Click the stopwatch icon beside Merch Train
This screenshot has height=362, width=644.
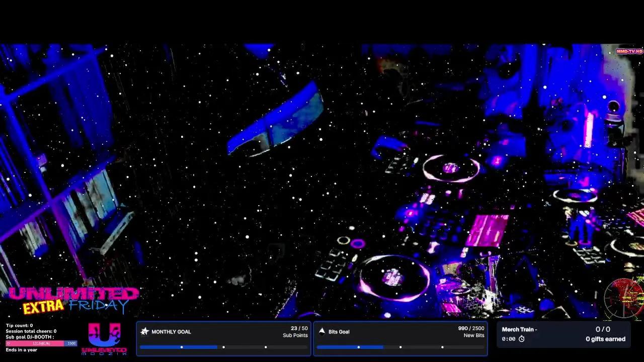(x=522, y=339)
